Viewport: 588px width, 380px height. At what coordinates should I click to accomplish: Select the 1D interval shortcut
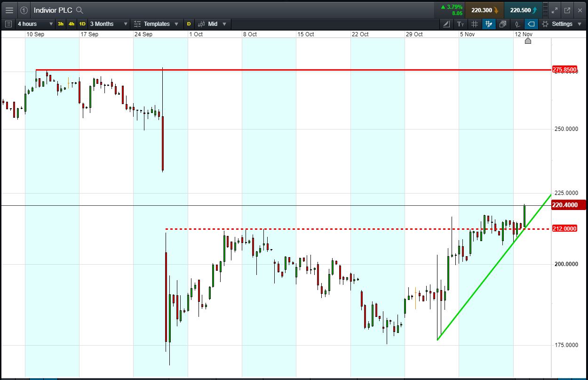pyautogui.click(x=82, y=24)
